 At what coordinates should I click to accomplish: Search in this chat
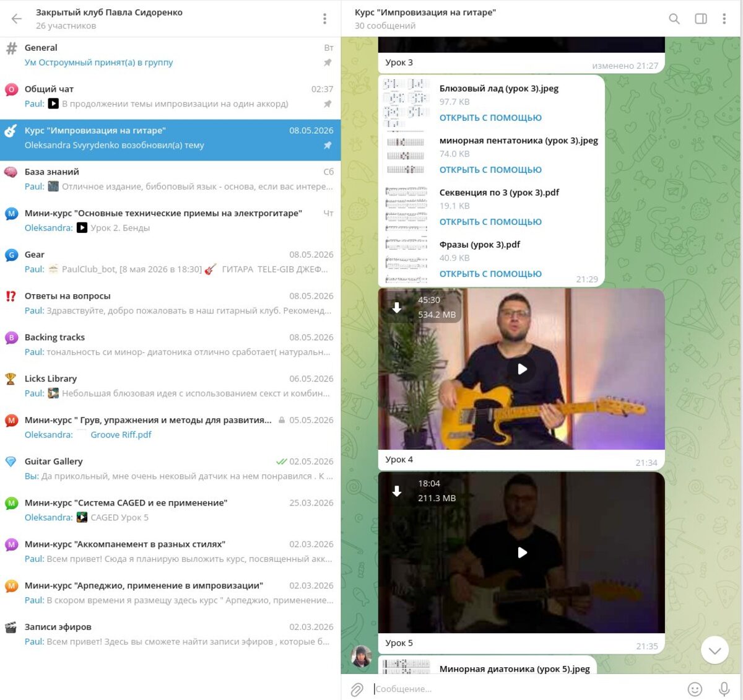[674, 19]
